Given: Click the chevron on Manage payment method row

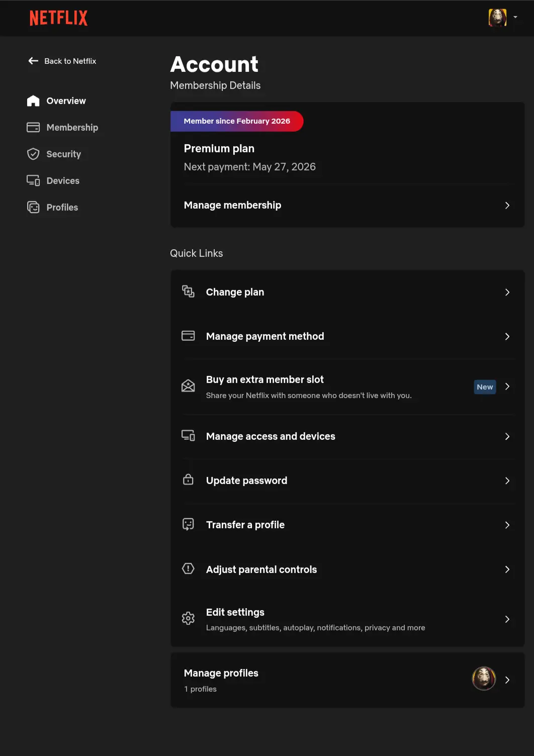Looking at the screenshot, I should point(507,336).
